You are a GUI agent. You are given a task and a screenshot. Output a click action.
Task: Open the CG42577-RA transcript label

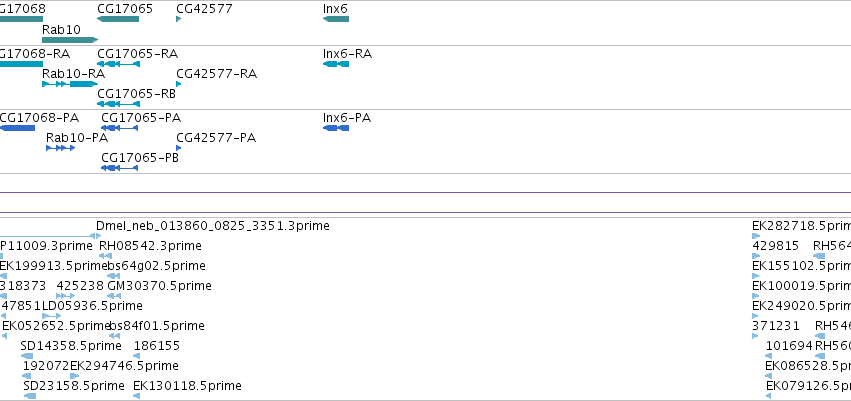(x=216, y=74)
